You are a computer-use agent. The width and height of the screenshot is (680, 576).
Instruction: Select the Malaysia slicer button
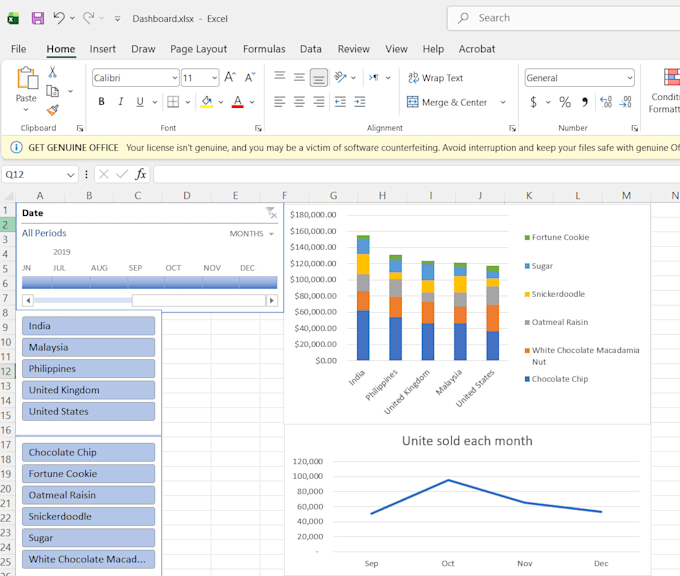pos(88,347)
